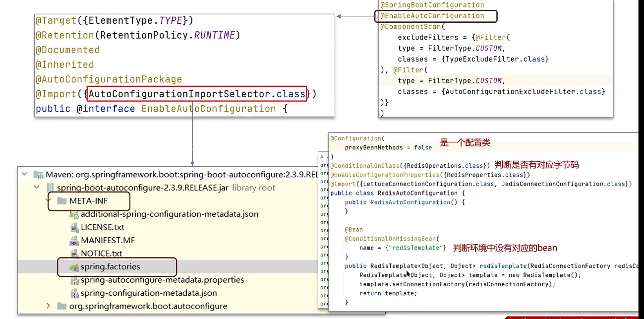644x319 pixels.
Task: Click the @ComponentScan( annotation
Action: (413, 27)
